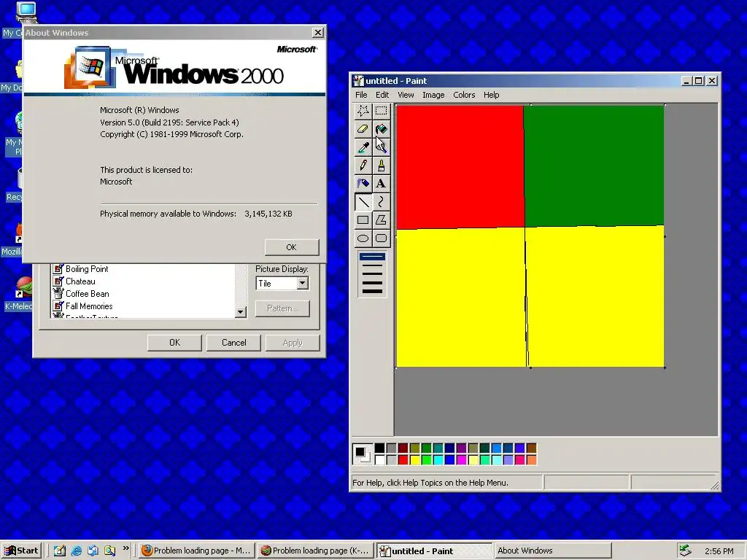Pick the bright red palette color
Image resolution: width=747 pixels, height=560 pixels.
pyautogui.click(x=403, y=459)
